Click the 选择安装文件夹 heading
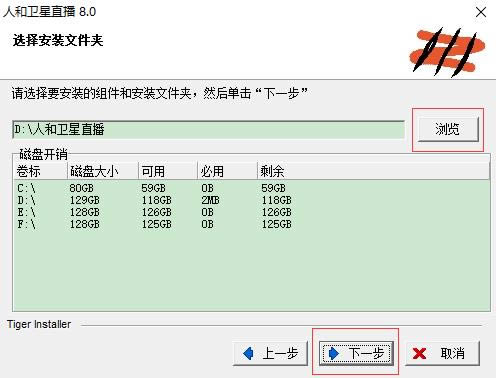The width and height of the screenshot is (496, 378). 58,40
